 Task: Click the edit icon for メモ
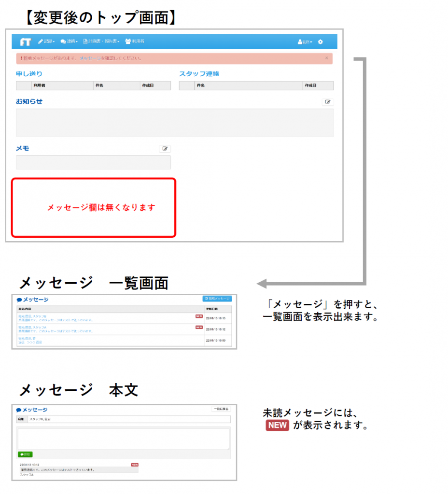[165, 149]
